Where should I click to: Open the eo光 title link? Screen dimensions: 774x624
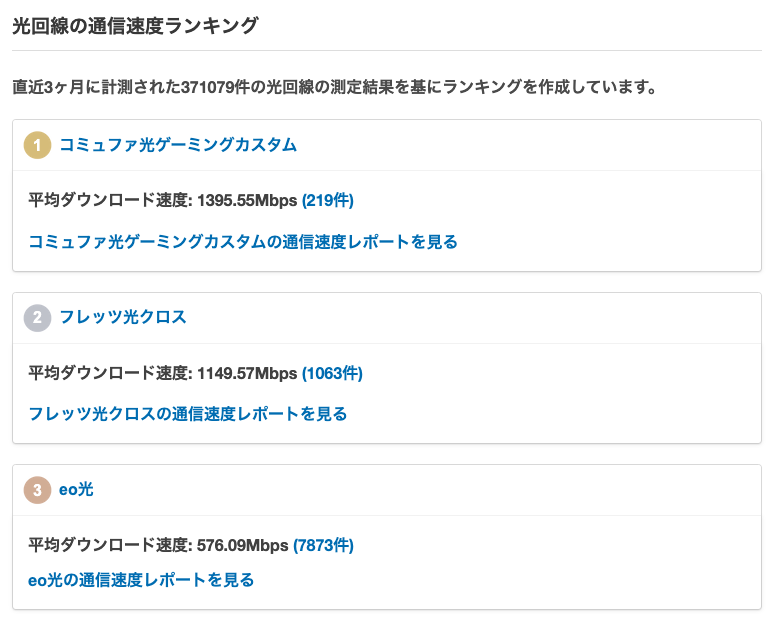76,489
